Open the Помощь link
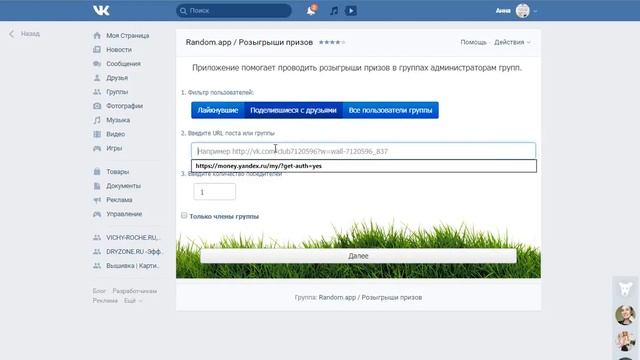Viewport: 640px width, 360px height. (473, 42)
